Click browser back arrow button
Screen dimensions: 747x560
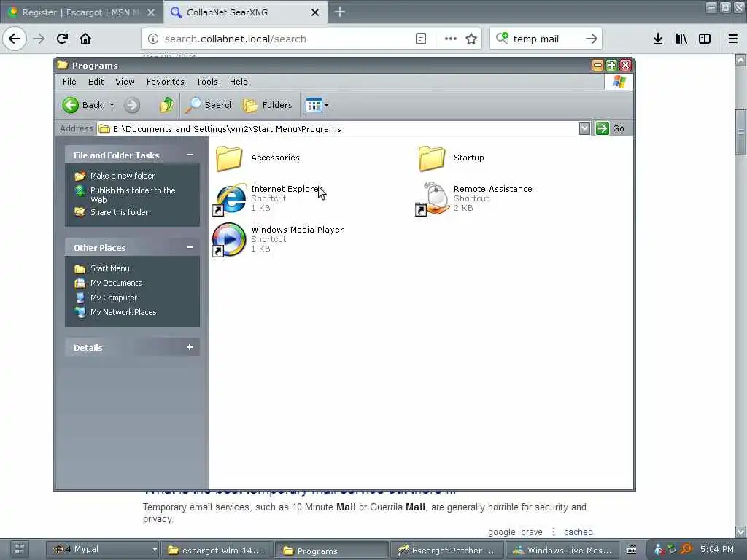pyautogui.click(x=15, y=39)
